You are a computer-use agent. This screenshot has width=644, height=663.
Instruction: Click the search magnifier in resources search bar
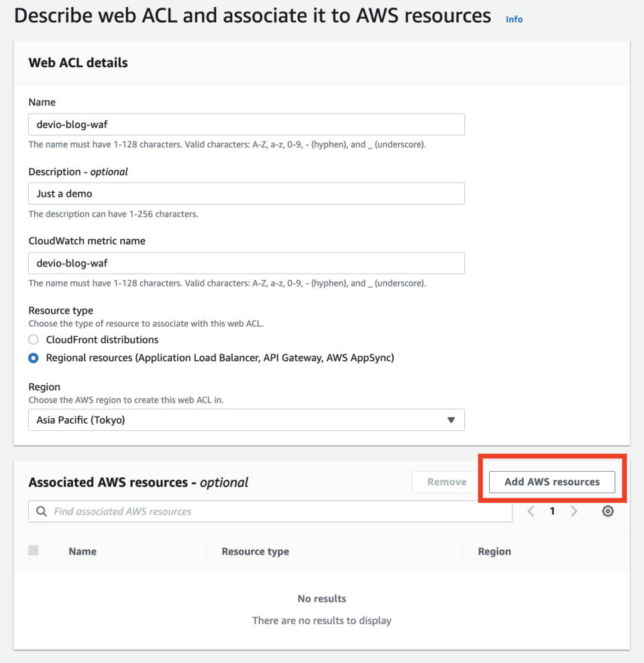[x=41, y=511]
